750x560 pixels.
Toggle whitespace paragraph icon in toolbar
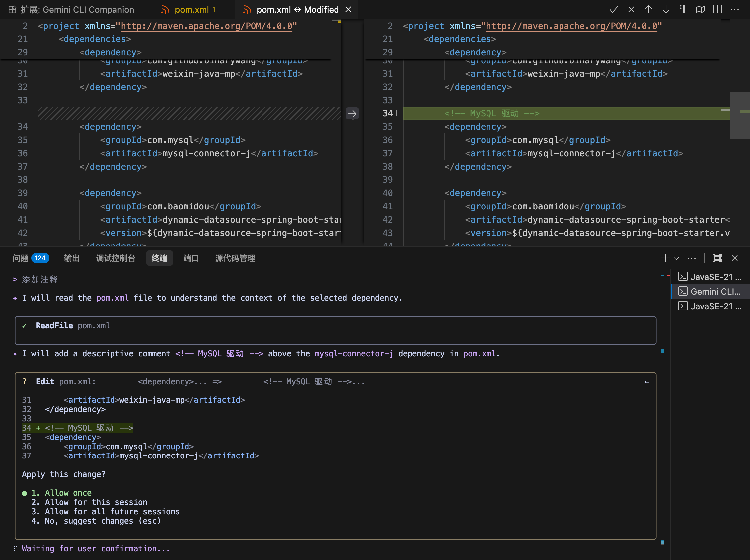click(683, 10)
